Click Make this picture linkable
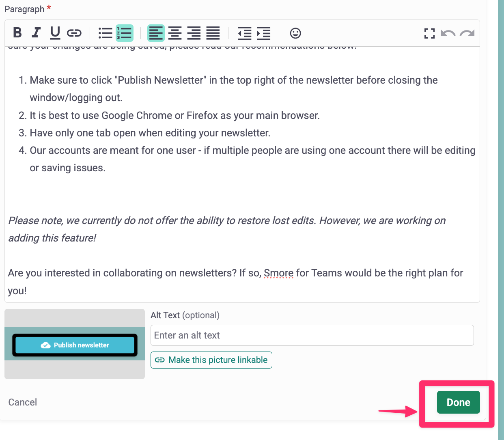 (211, 360)
